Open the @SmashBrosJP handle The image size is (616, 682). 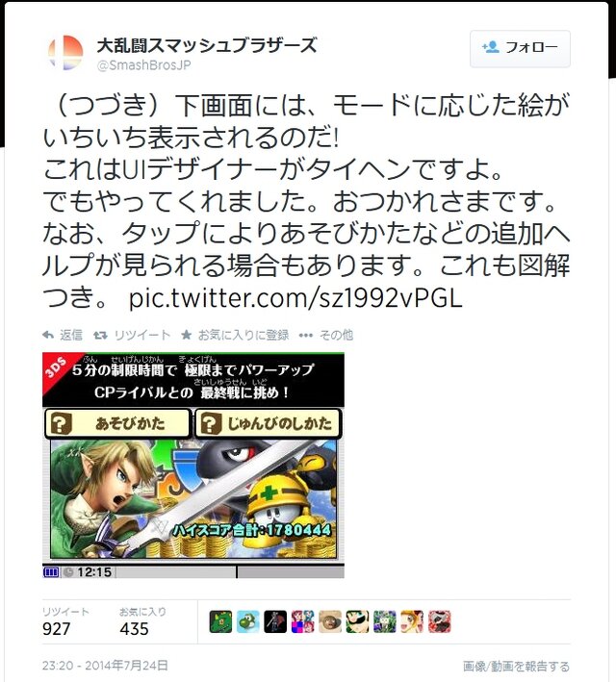point(144,64)
